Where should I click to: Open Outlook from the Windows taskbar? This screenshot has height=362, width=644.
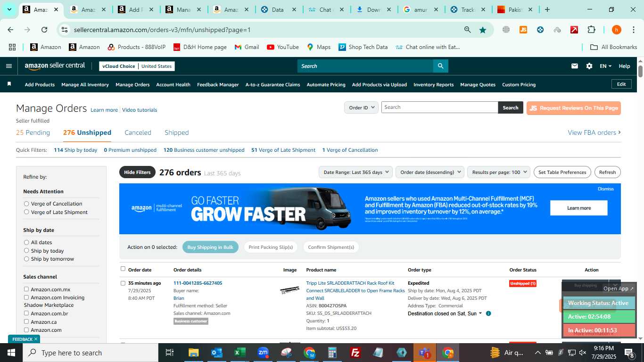(217, 353)
